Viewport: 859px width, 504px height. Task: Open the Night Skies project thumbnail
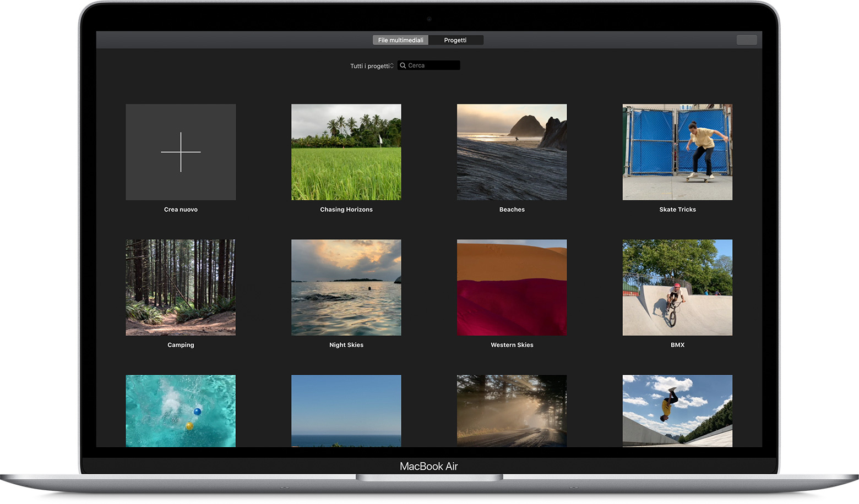346,287
